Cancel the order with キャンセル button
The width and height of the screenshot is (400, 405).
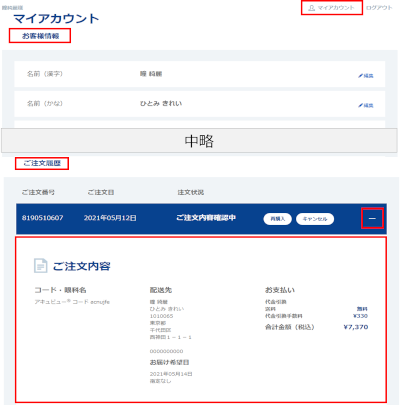315,219
